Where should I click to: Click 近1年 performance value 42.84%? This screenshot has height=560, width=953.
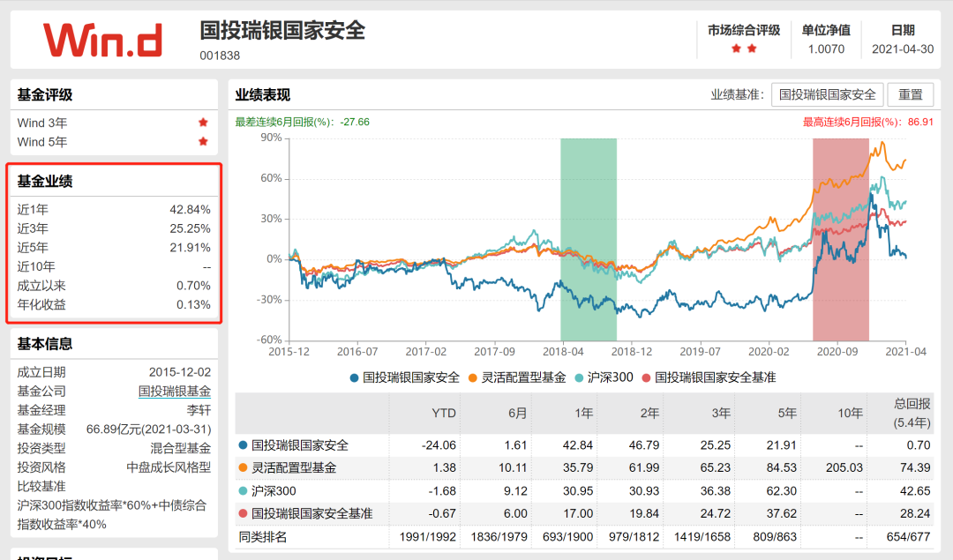(190, 210)
